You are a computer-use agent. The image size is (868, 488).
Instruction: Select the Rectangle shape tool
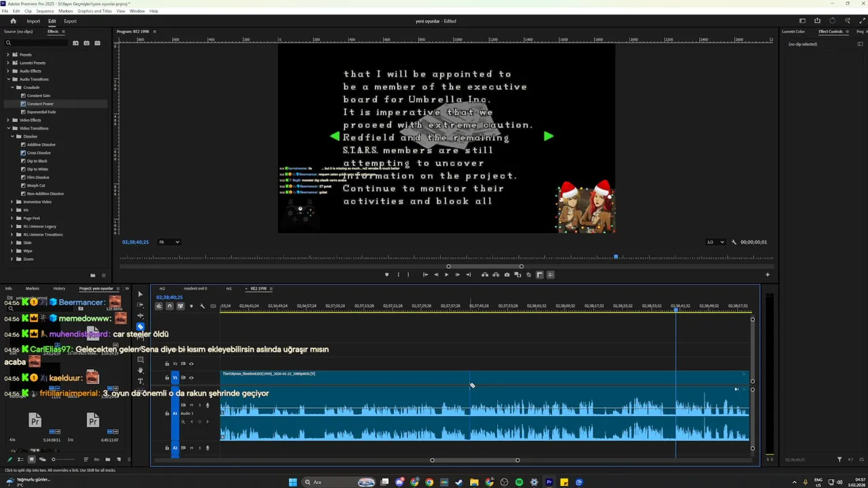coord(140,359)
